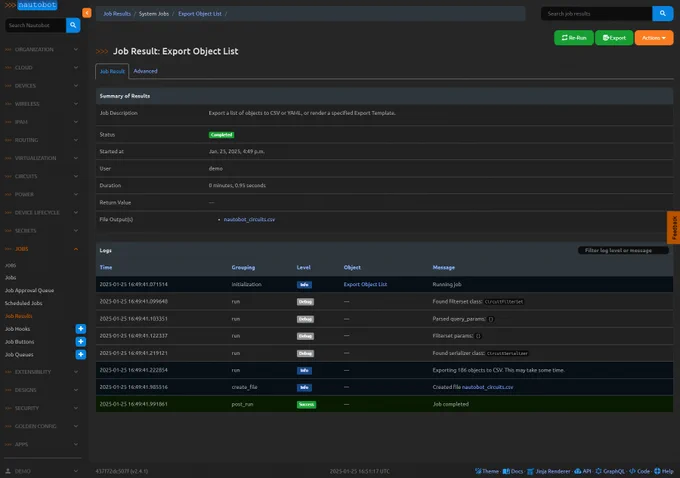Viewport: 680px width, 478px height.
Task: Expand the IPAM menu
Action: coord(42,122)
